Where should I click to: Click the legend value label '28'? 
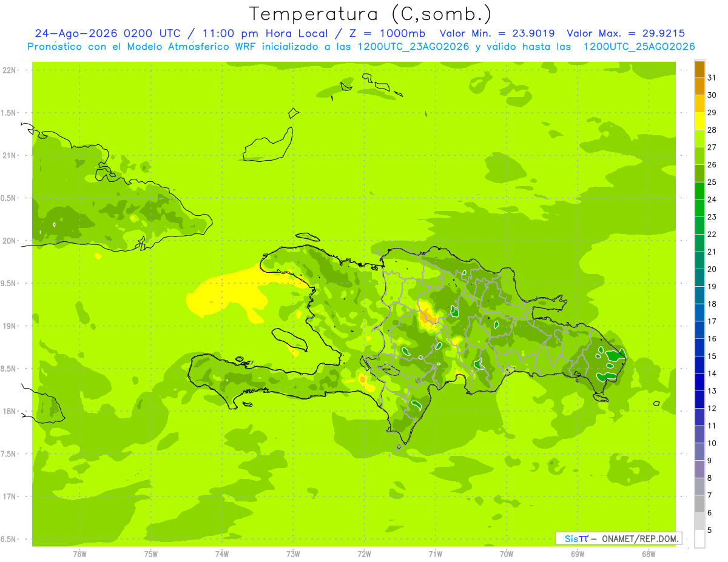tap(712, 130)
